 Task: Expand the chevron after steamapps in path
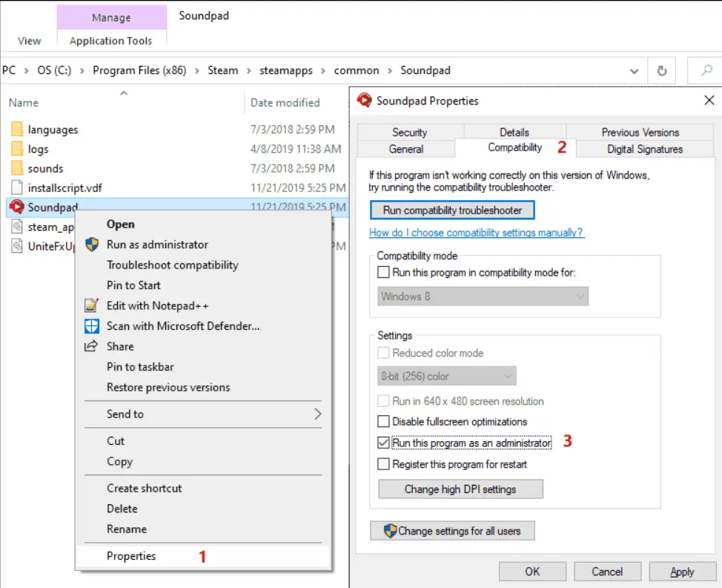tap(323, 70)
